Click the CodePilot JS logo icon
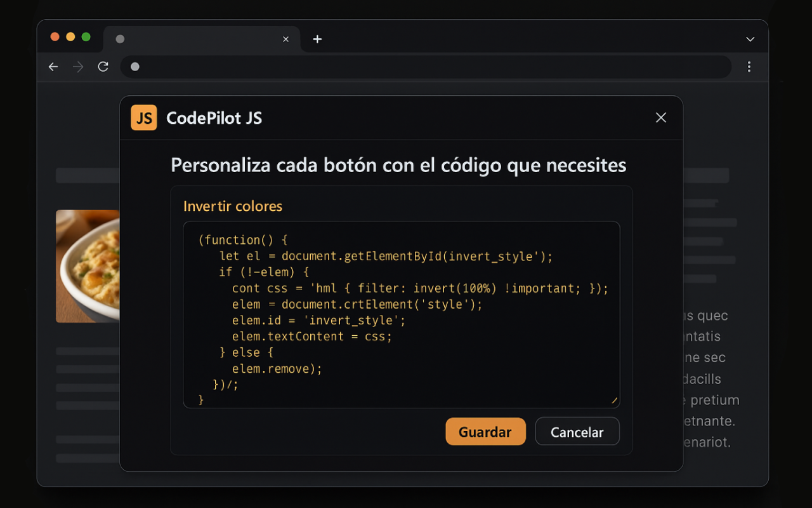 click(x=144, y=117)
